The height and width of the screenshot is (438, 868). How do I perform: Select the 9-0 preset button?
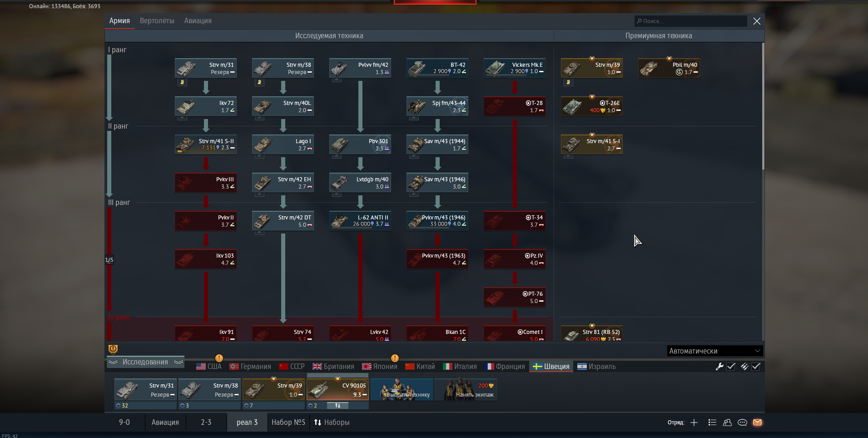[x=124, y=423]
